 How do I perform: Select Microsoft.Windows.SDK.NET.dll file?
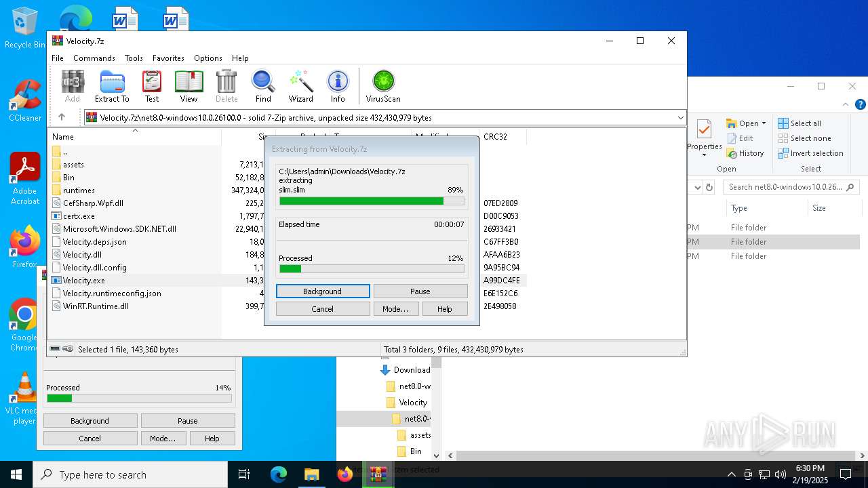click(x=119, y=228)
